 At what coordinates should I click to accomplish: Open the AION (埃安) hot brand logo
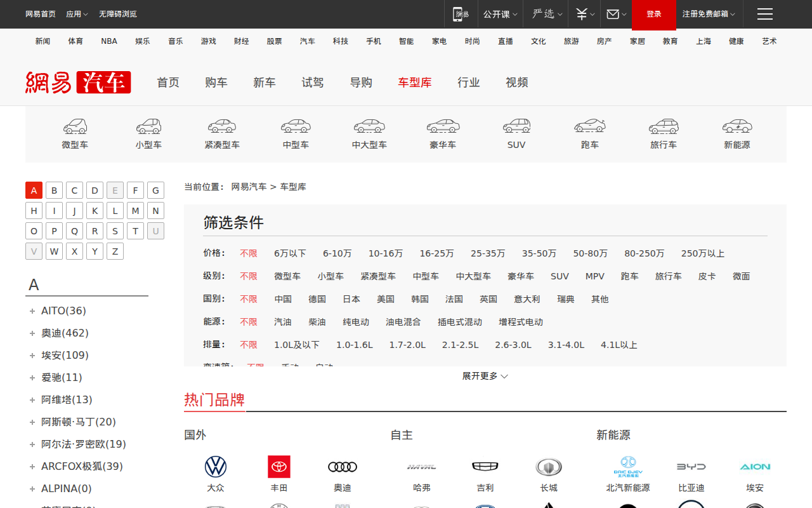click(755, 467)
